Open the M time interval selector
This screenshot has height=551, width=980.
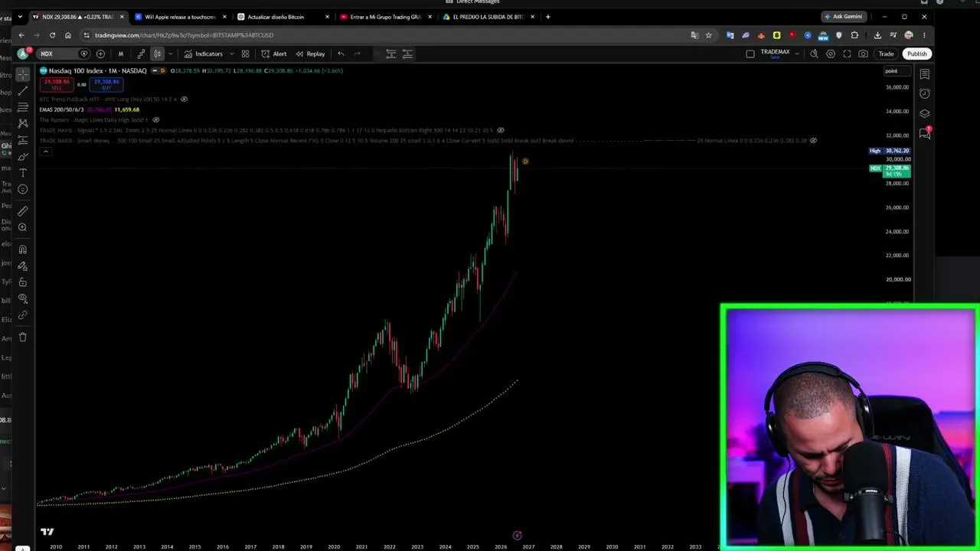(x=120, y=54)
